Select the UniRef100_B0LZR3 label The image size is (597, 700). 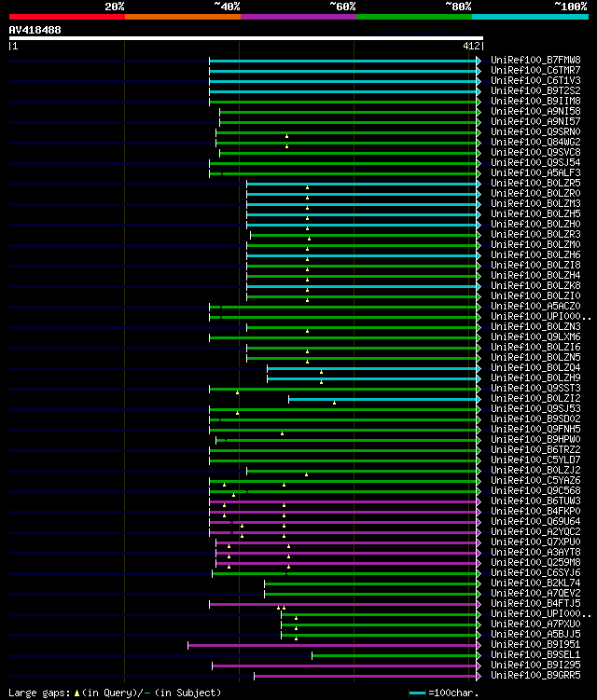point(535,234)
